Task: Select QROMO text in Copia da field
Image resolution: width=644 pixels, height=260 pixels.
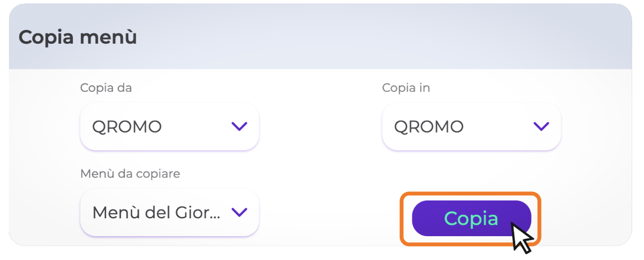Action: pos(127,127)
